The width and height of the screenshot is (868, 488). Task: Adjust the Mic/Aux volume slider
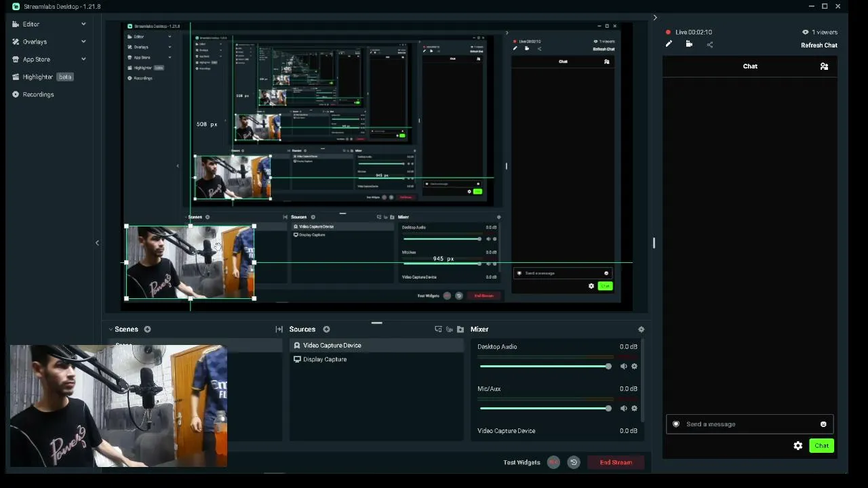(545, 409)
